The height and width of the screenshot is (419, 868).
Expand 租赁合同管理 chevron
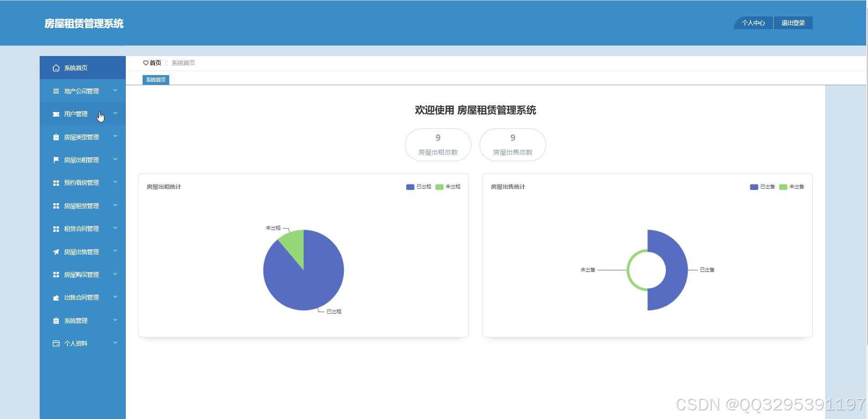[115, 228]
